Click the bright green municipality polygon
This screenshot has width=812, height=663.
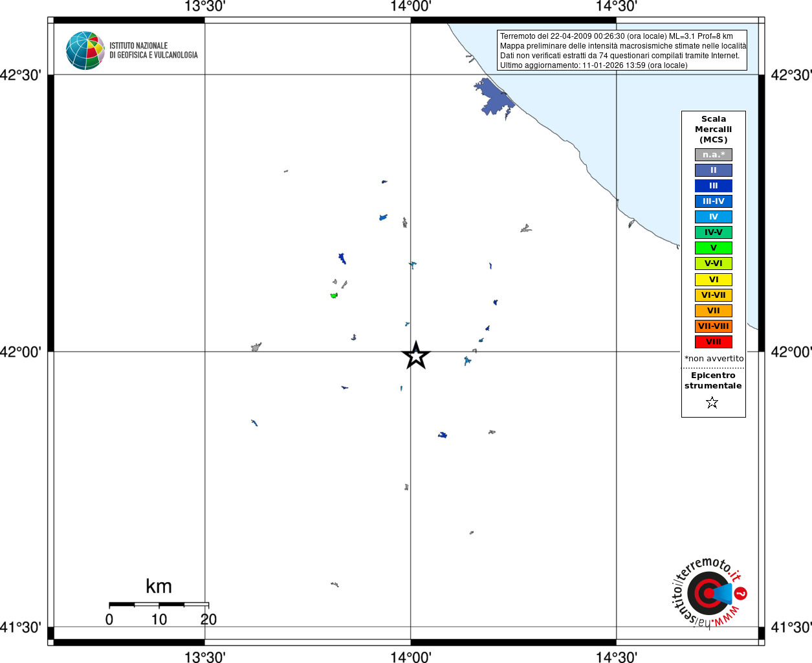point(334,295)
